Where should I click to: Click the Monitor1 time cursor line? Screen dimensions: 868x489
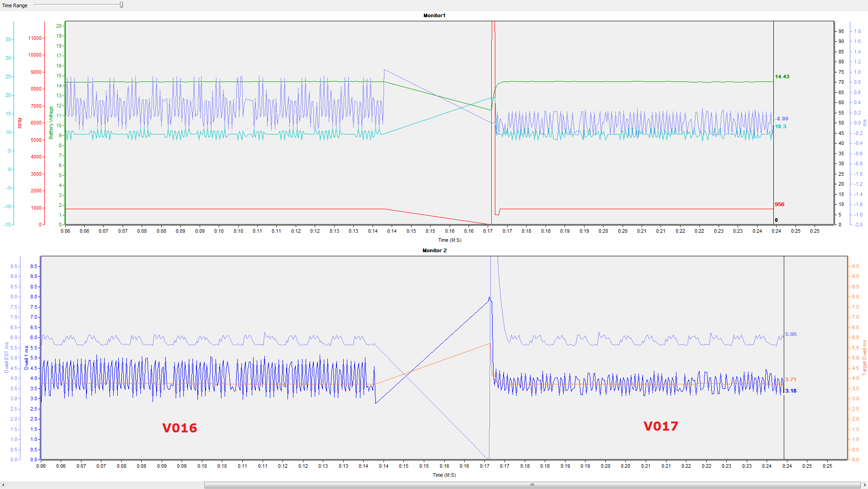[x=773, y=123]
